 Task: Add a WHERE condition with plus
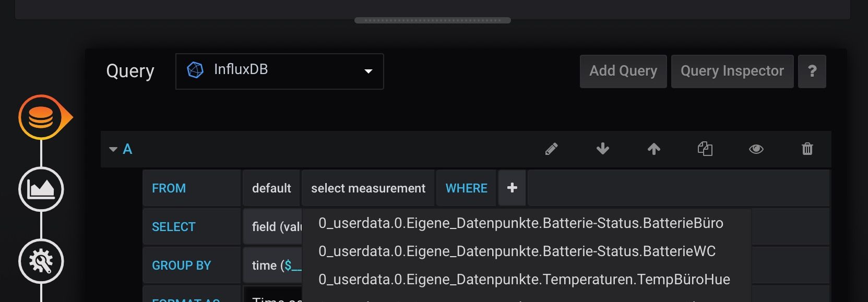(x=512, y=188)
